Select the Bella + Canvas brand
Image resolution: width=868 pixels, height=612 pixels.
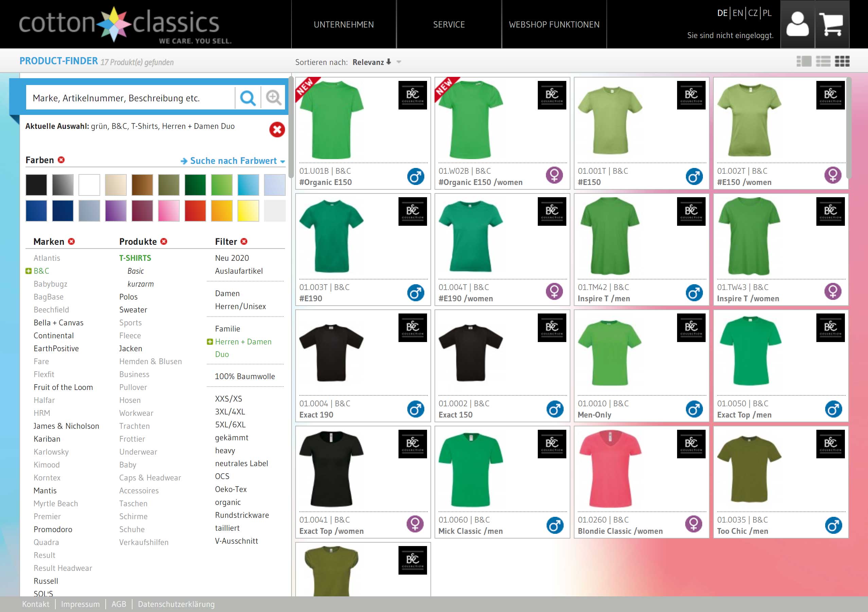(58, 323)
